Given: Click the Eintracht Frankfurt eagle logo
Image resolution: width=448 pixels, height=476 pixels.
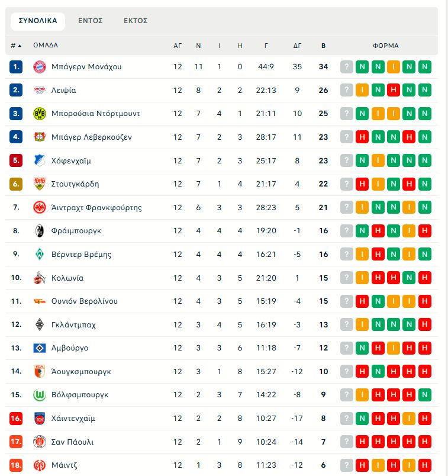Looking at the screenshot, I should [x=40, y=207].
